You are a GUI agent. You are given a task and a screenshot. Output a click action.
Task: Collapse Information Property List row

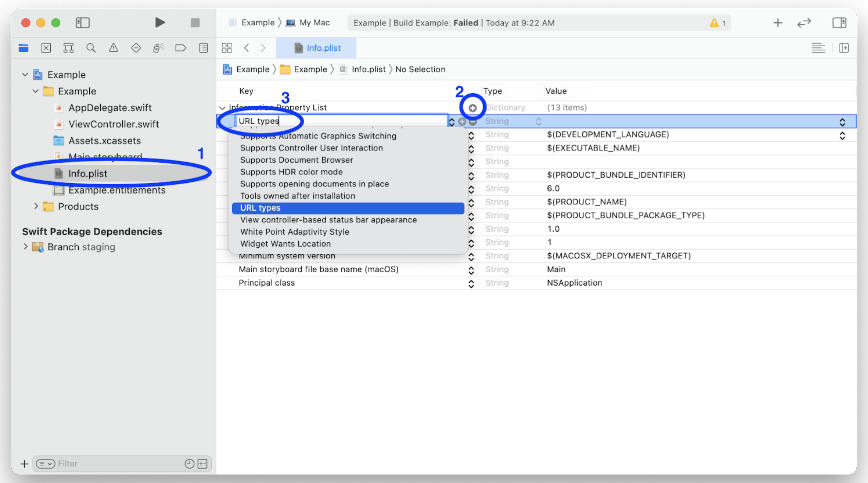coord(222,108)
